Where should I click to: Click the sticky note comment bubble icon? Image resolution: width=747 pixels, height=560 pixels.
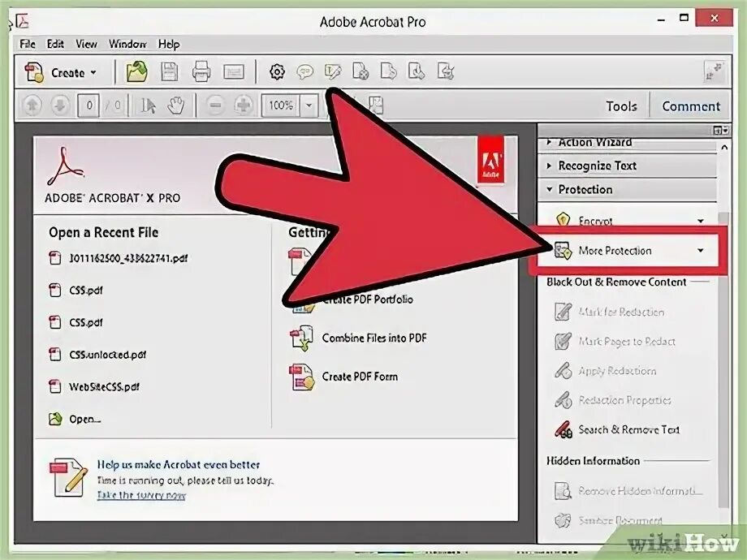304,72
